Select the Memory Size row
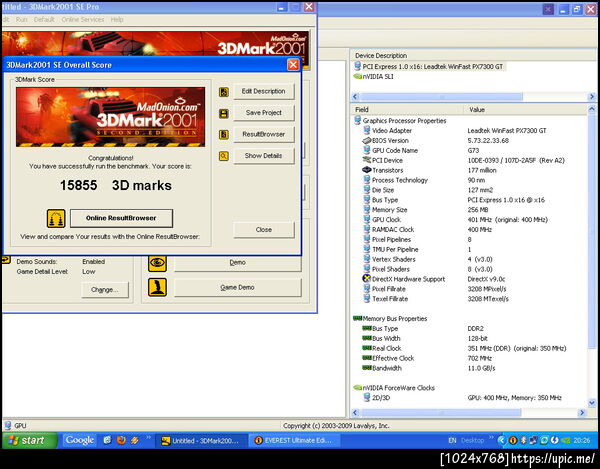The image size is (600, 469). coord(473,210)
